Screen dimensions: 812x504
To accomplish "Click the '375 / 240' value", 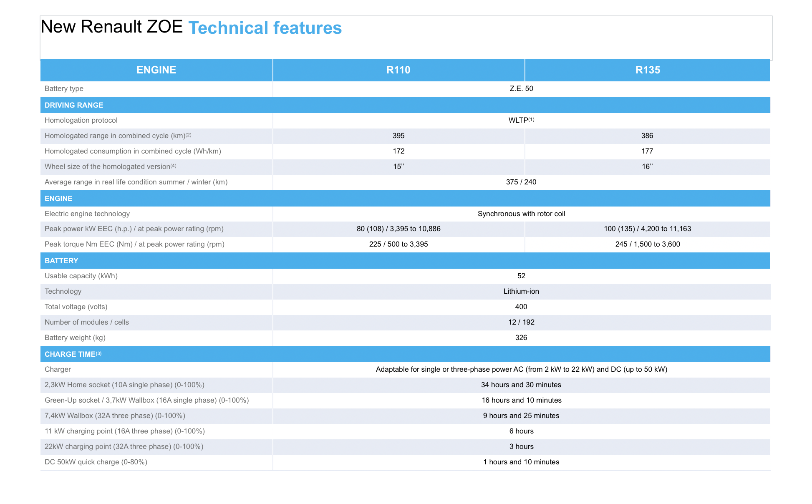I will [x=521, y=182].
